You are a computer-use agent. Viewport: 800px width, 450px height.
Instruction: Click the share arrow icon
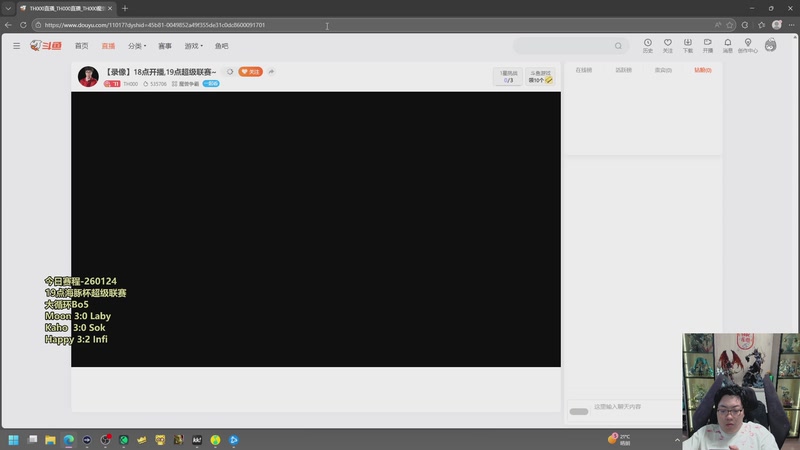click(271, 72)
